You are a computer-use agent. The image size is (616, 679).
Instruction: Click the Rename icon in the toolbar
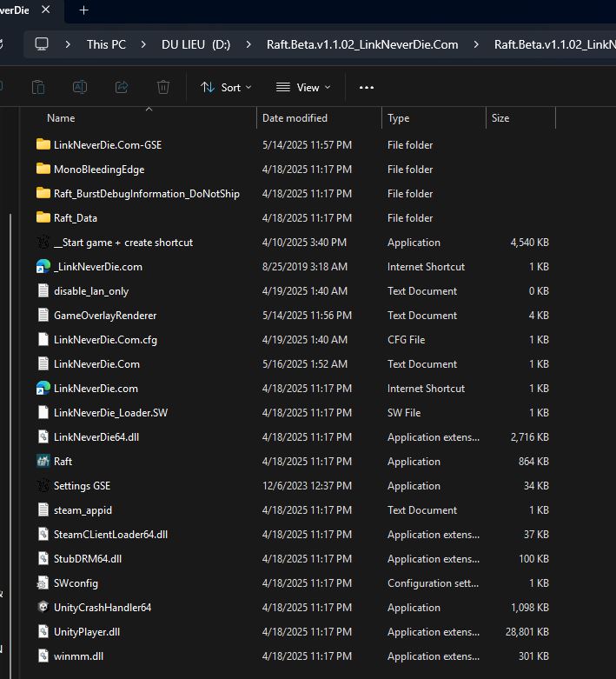pos(80,87)
